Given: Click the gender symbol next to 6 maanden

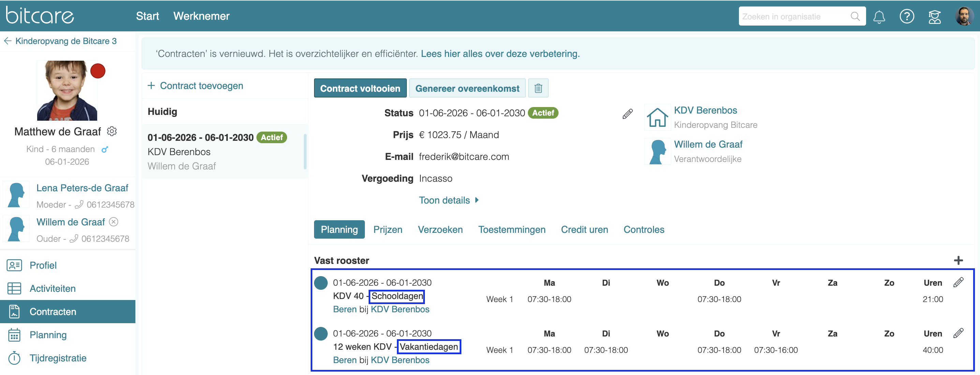Looking at the screenshot, I should [x=105, y=149].
